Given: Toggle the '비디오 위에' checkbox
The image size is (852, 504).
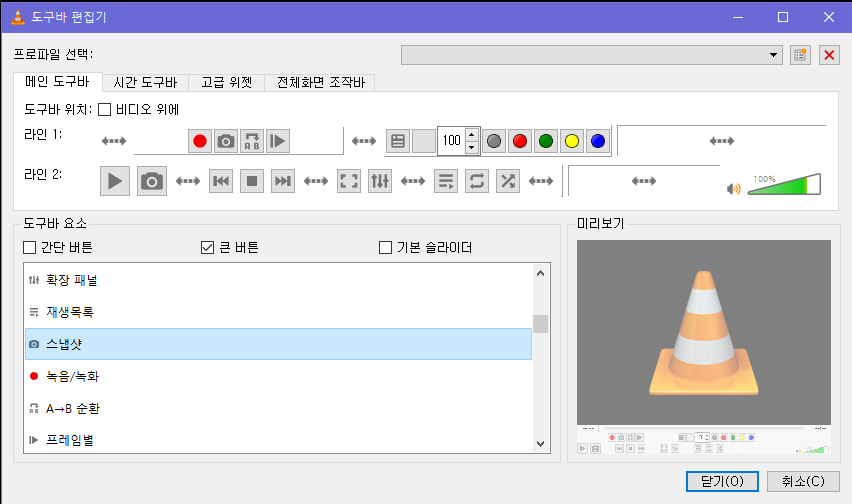Looking at the screenshot, I should (x=104, y=110).
